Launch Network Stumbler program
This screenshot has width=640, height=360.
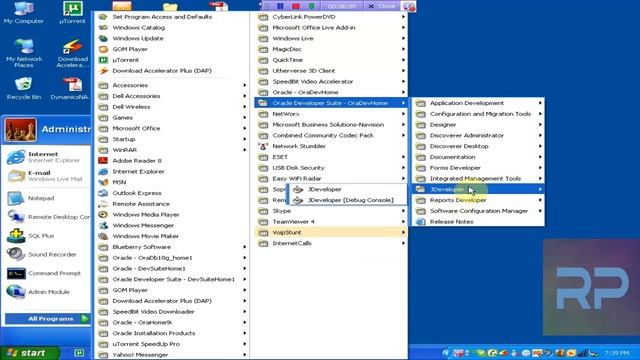click(x=331, y=146)
